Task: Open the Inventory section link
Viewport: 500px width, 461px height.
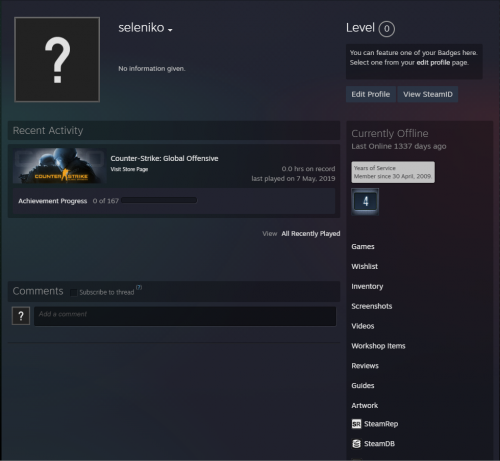Action: tap(367, 286)
